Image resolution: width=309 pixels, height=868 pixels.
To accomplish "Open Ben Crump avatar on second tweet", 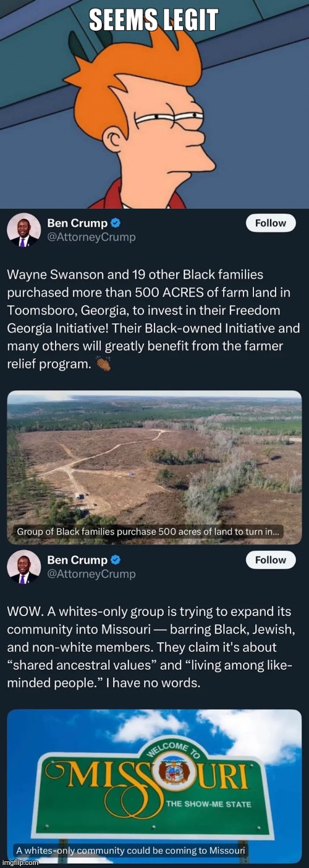I will click(24, 567).
